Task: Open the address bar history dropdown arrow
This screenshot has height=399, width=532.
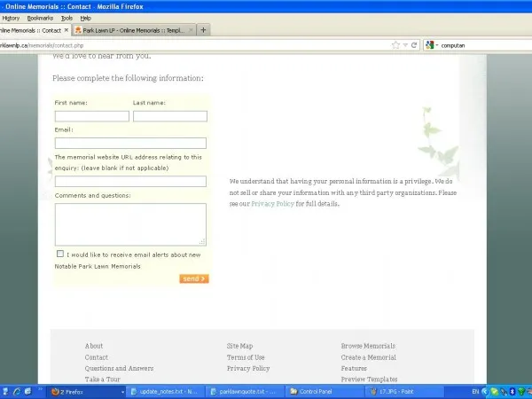Action: 405,44
